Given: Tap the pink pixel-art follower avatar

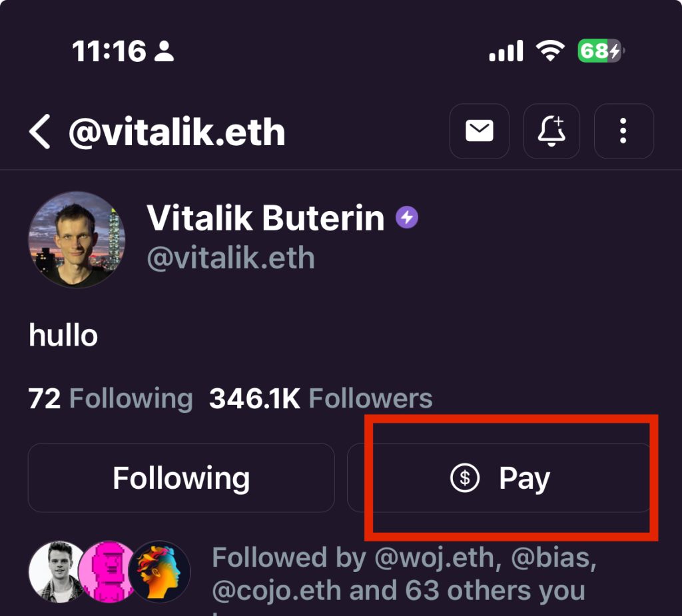Looking at the screenshot, I should (x=107, y=571).
